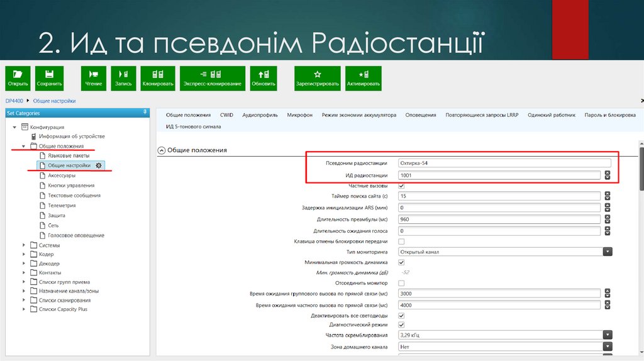
Task: Open Пароль и блокировка tab
Action: pos(610,115)
